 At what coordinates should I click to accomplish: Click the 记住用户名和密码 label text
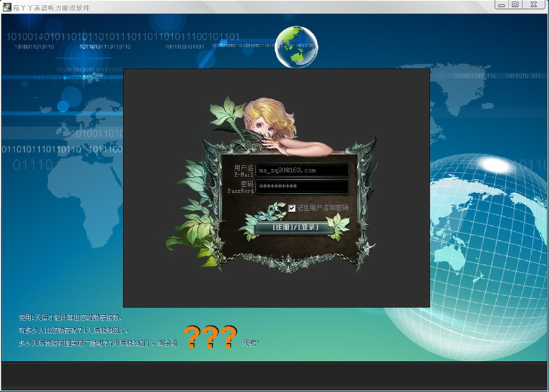pos(323,208)
